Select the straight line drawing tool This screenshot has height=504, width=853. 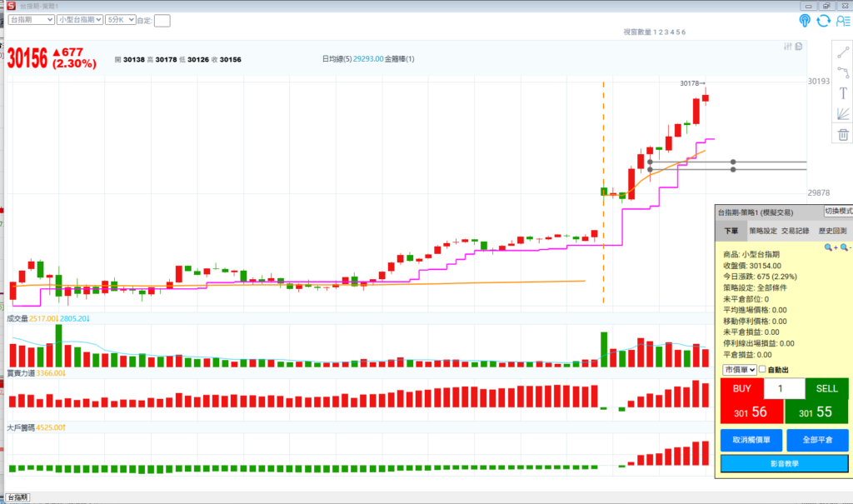click(842, 52)
